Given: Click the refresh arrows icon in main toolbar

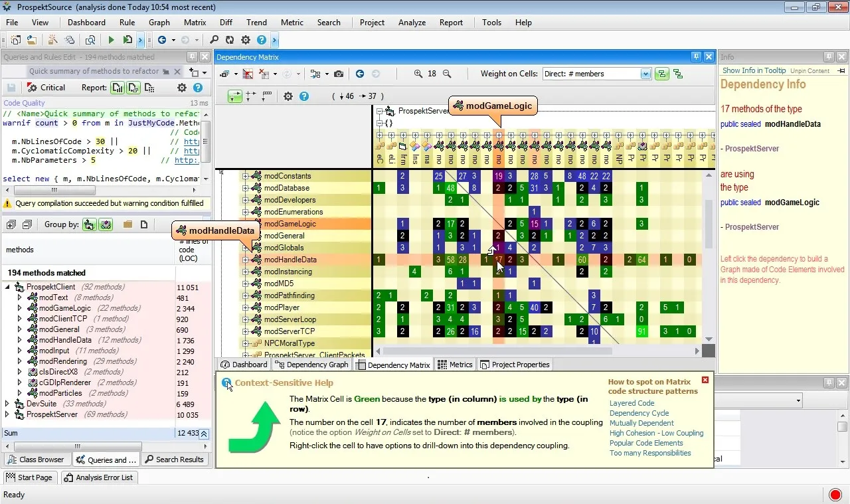Looking at the screenshot, I should point(230,40).
